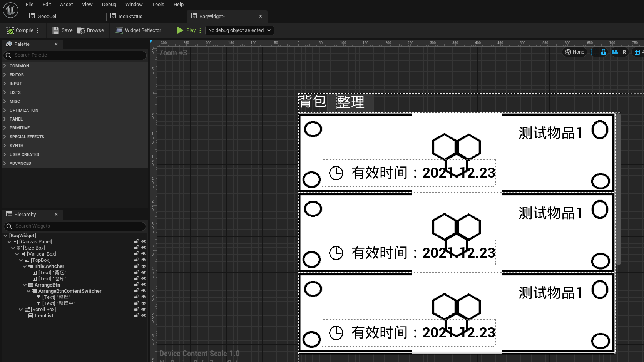The height and width of the screenshot is (362, 644).
Task: Select the ItemList list view icon
Action: (31, 316)
